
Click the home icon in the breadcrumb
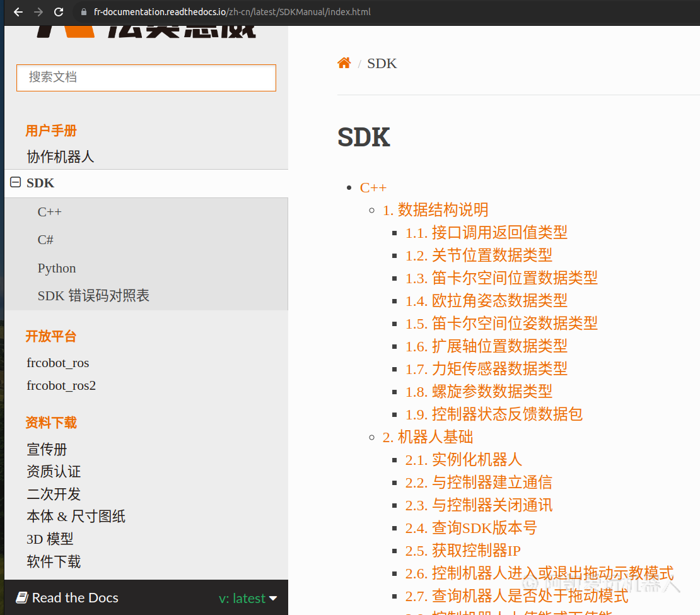[x=344, y=62]
